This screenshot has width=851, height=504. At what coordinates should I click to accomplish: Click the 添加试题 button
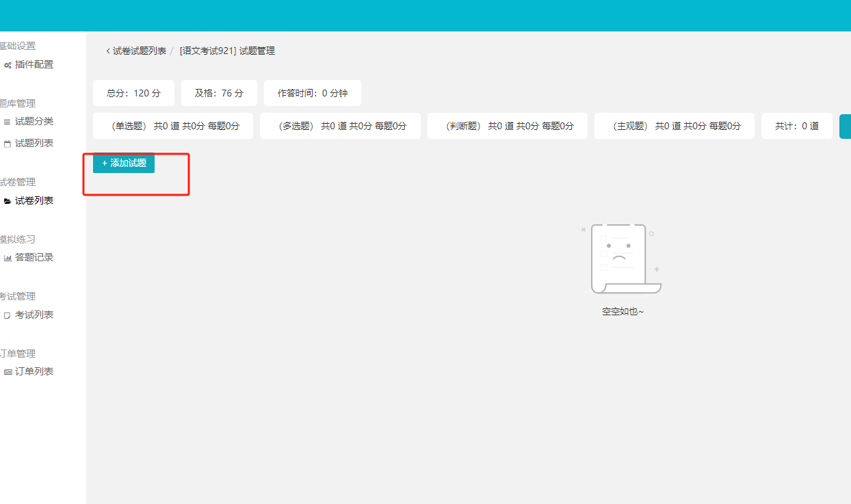pos(124,163)
